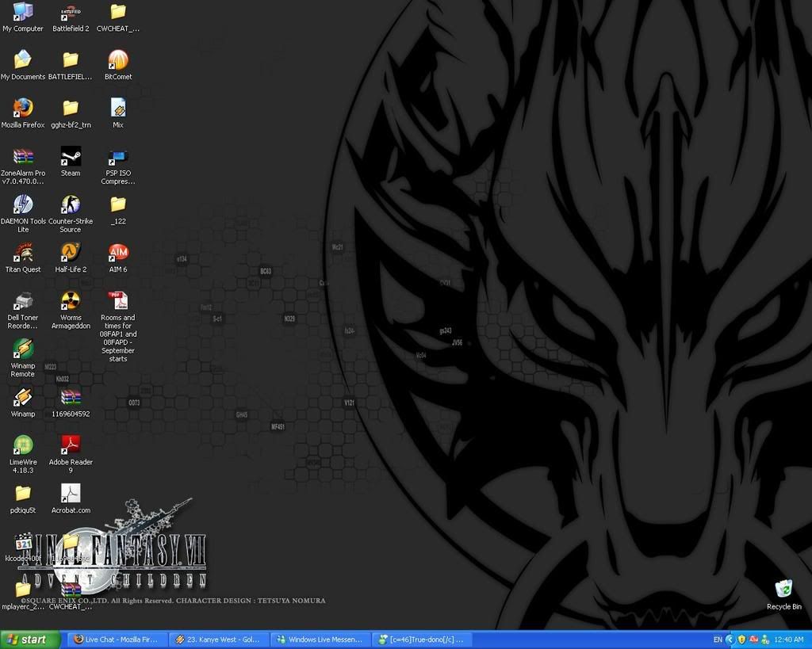Screen dimensions: 812x649
Task: Select the Steam shortcut icon
Action: pyautogui.click(x=71, y=156)
